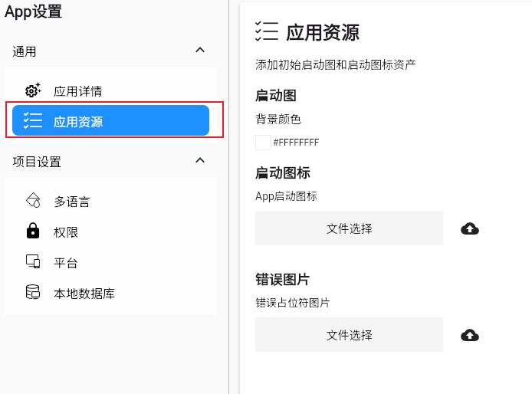Click upload cloud icon for App启动图标
532x394 pixels.
coord(470,228)
